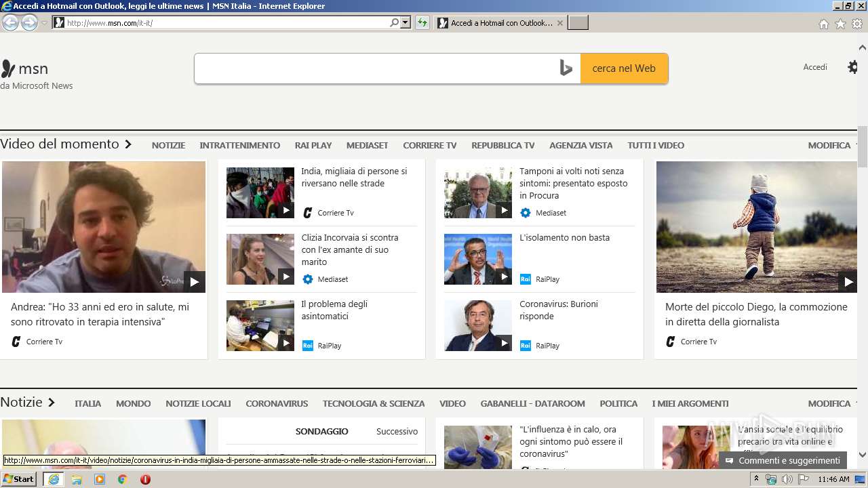The height and width of the screenshot is (488, 868).
Task: Click 'cerca nel Web' search button
Action: pos(624,68)
